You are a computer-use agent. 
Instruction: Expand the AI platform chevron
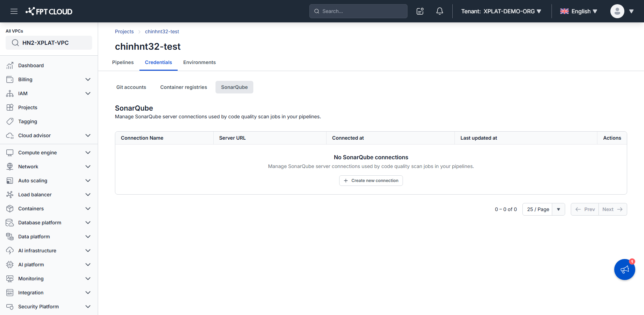88,265
